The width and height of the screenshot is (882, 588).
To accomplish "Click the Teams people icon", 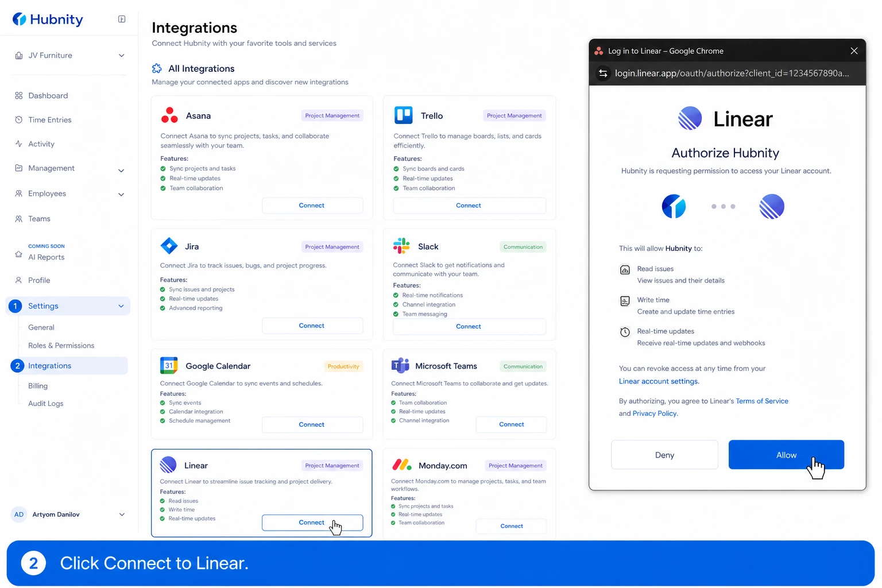I will [19, 219].
